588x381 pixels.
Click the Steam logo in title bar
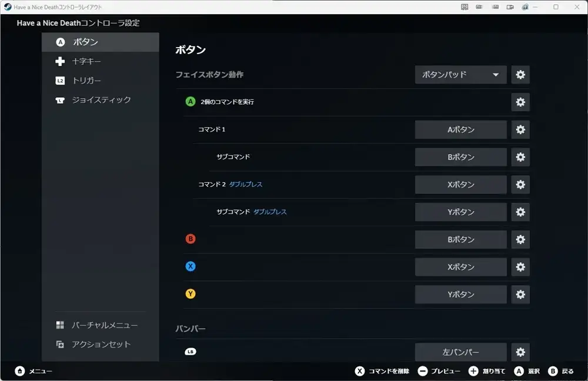[x=8, y=6]
